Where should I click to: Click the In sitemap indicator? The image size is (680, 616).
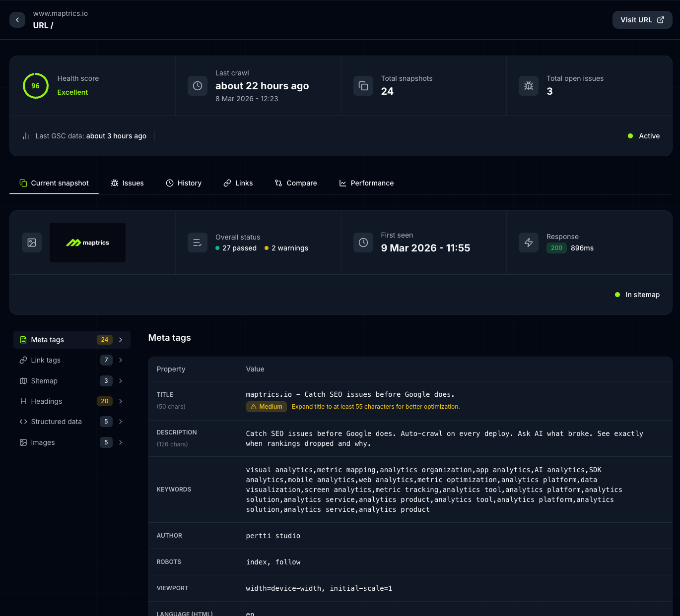(637, 295)
